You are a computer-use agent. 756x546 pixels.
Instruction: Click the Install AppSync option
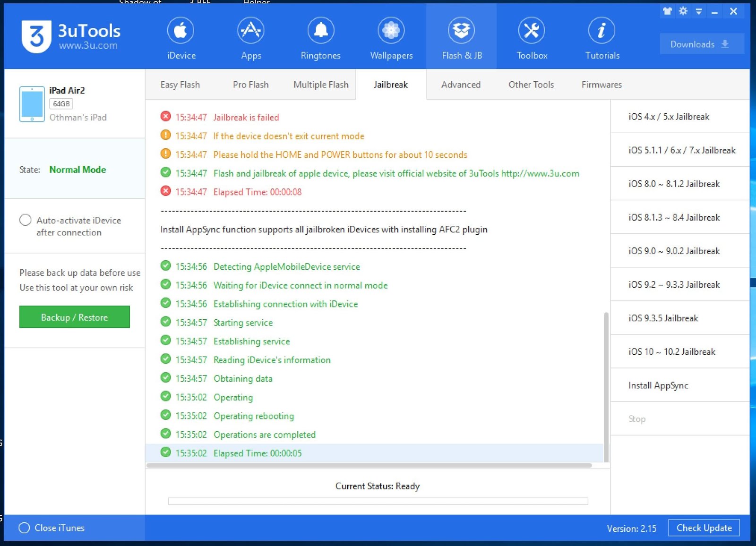[680, 385]
